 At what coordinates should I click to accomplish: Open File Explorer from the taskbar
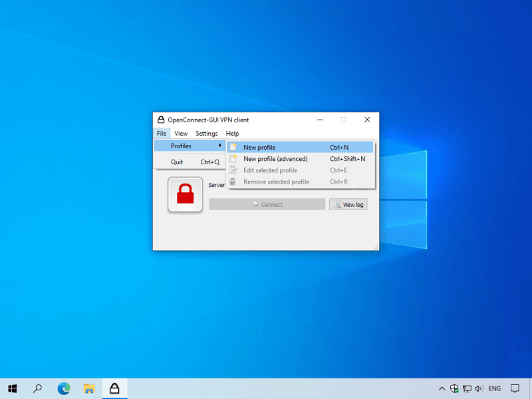(x=88, y=388)
